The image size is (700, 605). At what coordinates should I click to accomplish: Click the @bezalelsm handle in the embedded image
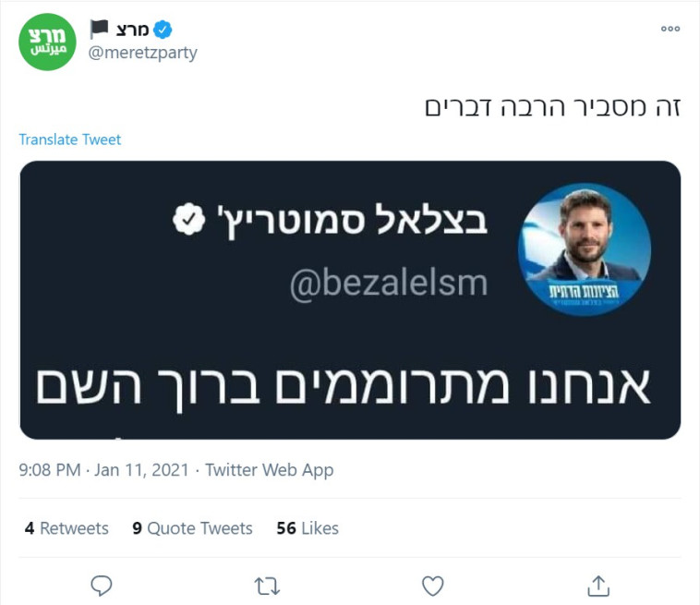coord(388,284)
